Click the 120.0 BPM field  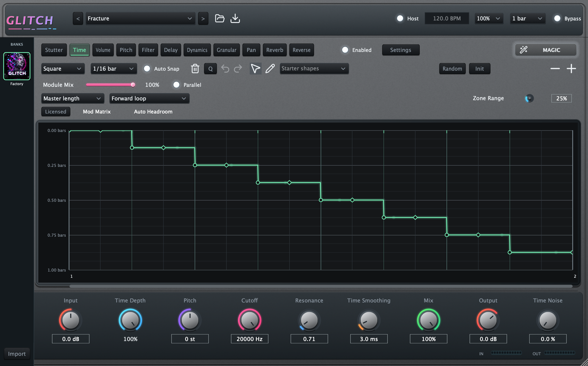[447, 19]
